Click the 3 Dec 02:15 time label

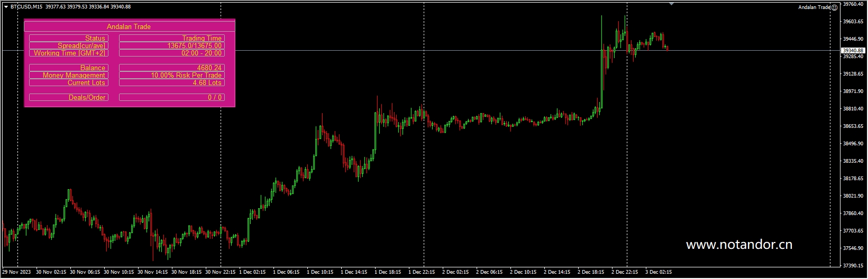(659, 273)
